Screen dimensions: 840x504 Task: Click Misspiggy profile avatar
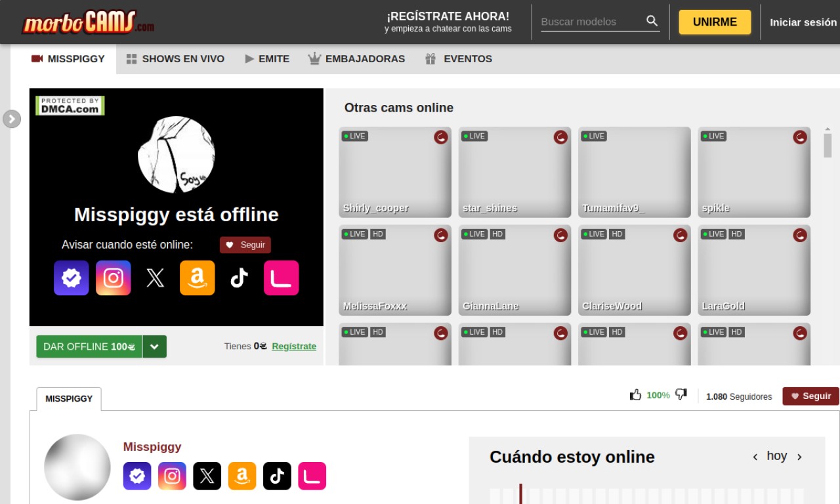77,467
